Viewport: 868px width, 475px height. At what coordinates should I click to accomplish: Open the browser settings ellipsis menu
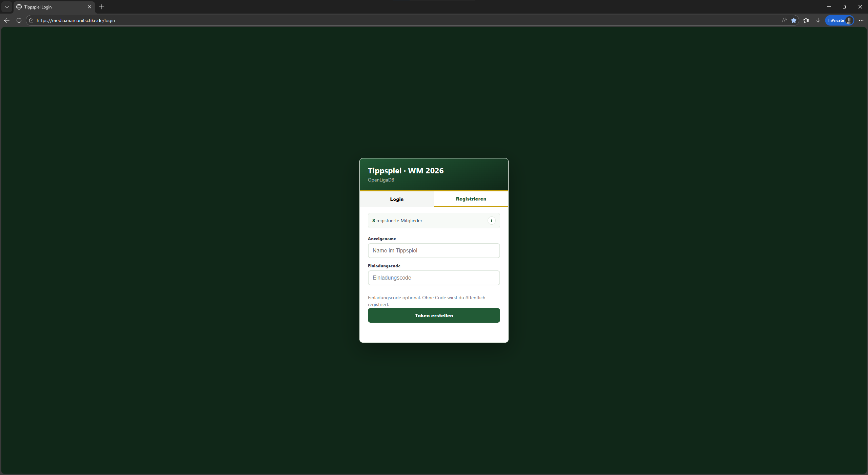(x=861, y=20)
